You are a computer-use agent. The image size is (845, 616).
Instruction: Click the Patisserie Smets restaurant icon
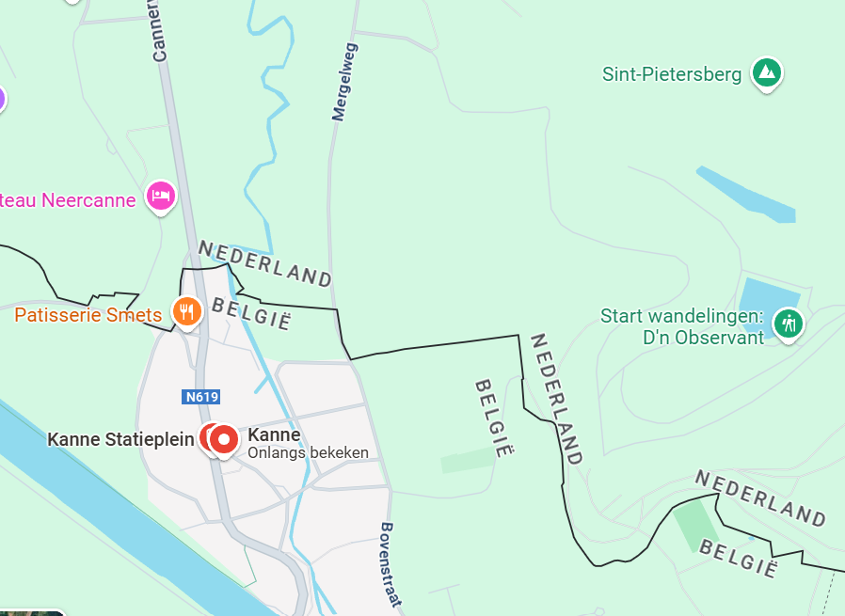186,312
